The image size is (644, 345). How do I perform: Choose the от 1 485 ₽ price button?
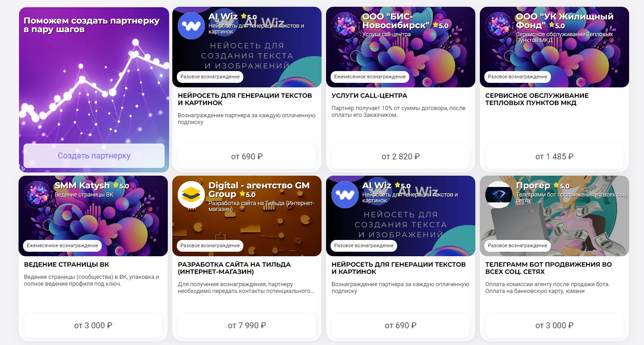pyautogui.click(x=554, y=157)
